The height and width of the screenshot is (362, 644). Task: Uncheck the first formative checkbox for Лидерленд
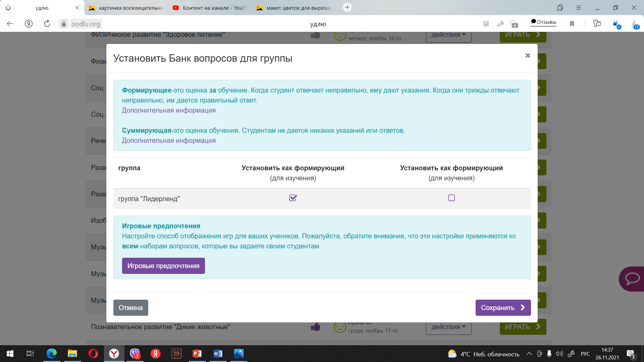pos(293,198)
